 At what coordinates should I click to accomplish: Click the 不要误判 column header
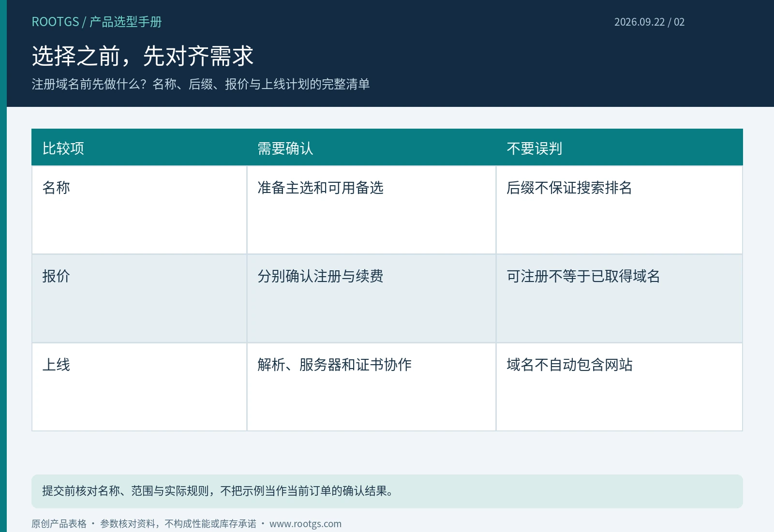(620, 148)
